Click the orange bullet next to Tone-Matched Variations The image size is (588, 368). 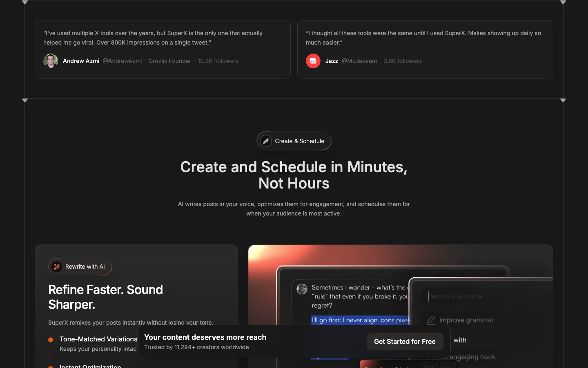(51, 339)
